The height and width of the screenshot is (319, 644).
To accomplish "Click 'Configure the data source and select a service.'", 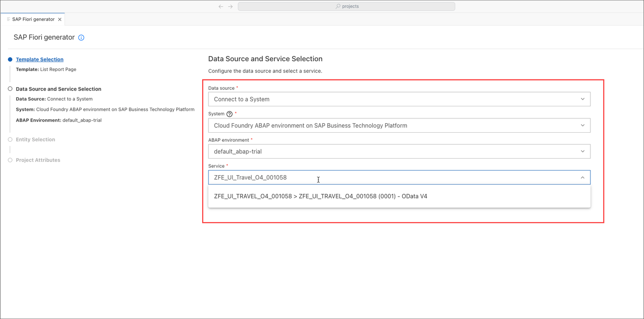I will click(265, 71).
